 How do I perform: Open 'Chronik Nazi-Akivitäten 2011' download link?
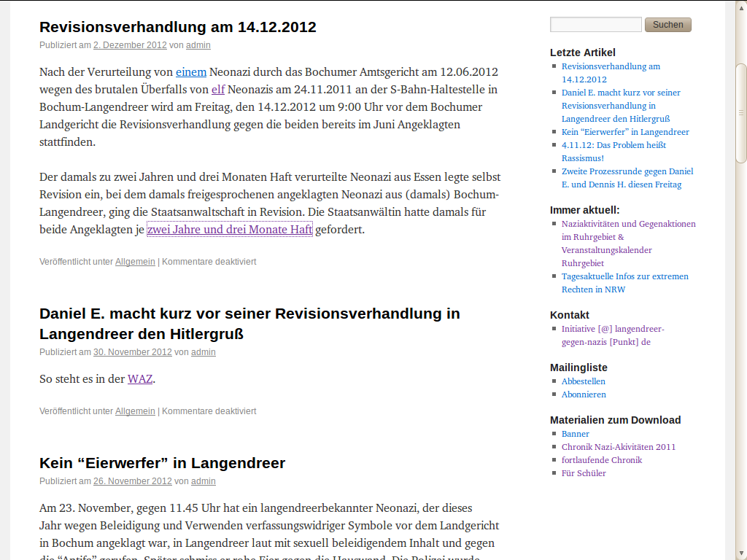pos(618,447)
